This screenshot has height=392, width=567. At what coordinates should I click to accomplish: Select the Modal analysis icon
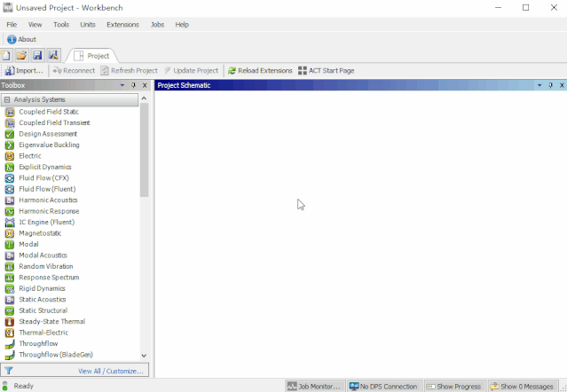[10, 245]
